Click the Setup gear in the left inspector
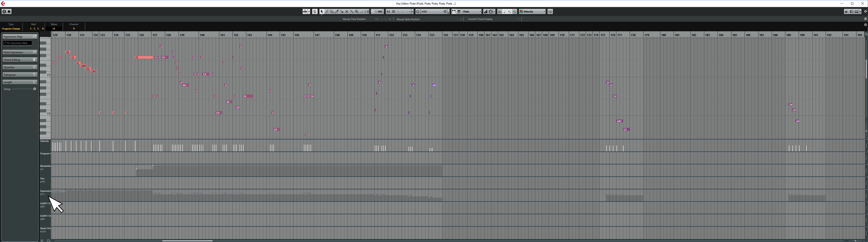 (x=34, y=89)
